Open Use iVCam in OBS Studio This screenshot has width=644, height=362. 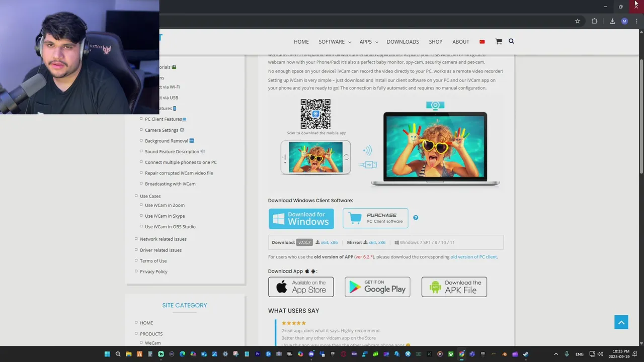point(170,227)
